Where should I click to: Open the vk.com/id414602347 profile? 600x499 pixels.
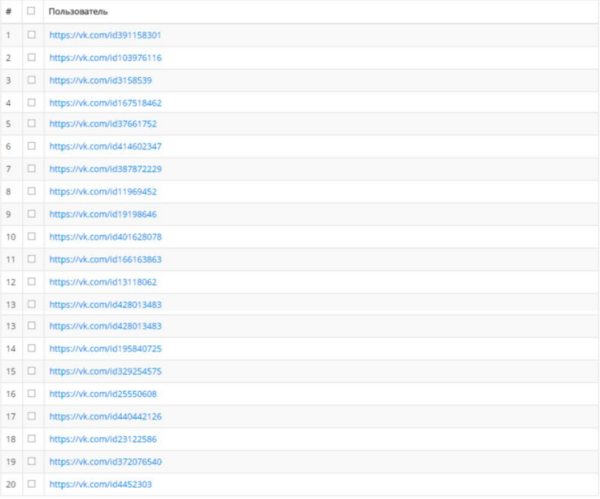click(105, 146)
